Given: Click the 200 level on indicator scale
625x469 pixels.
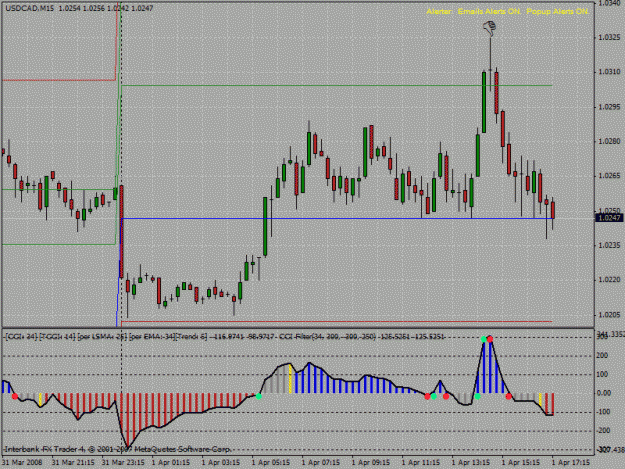Looking at the screenshot, I should 602,355.
